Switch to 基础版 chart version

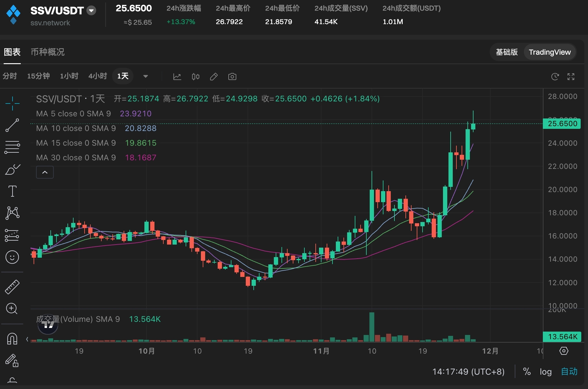click(x=507, y=52)
